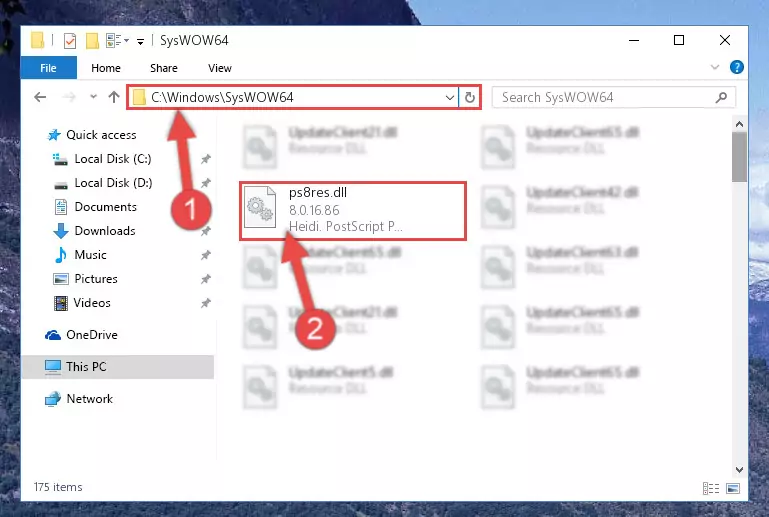Click the scroll down arrow
The width and height of the screenshot is (769, 517).
[x=739, y=470]
